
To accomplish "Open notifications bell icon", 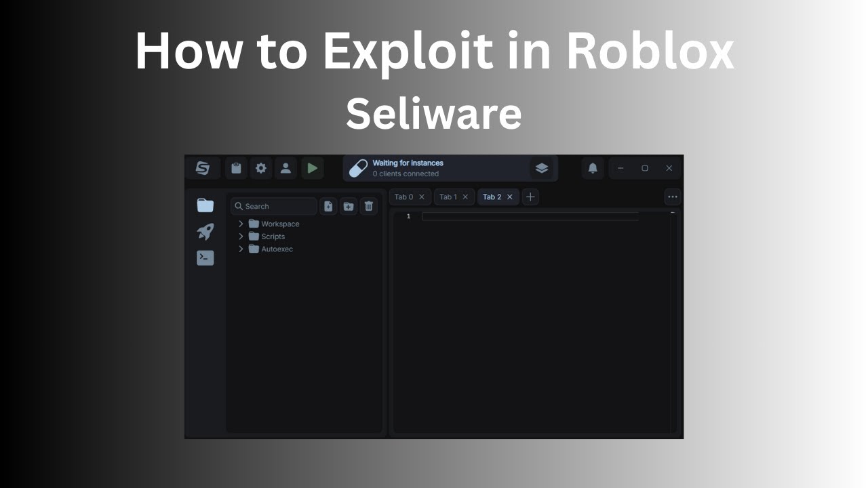I will [x=593, y=168].
